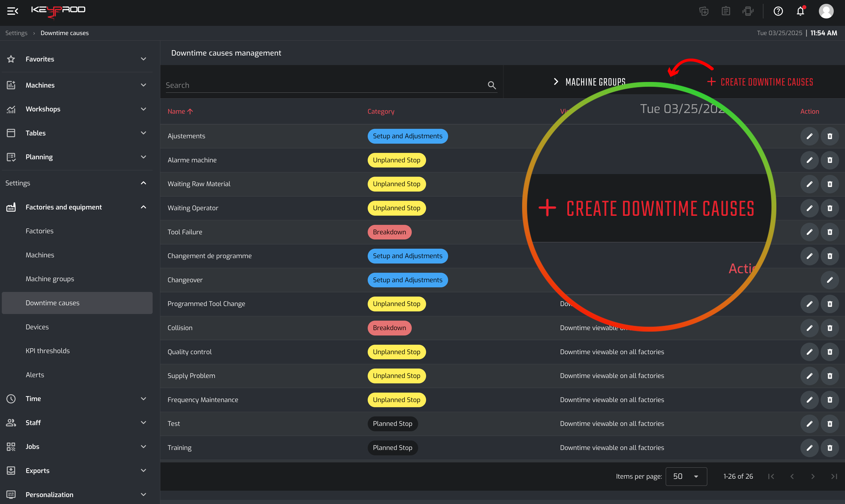Click Create Downtime Causes button
Screen dimensions: 845x504
760,82
